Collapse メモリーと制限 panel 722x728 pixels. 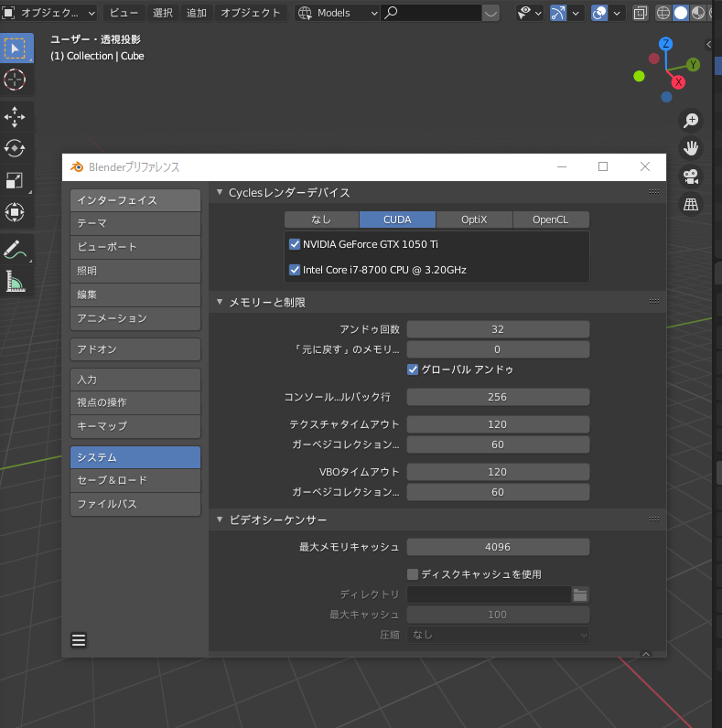click(220, 302)
